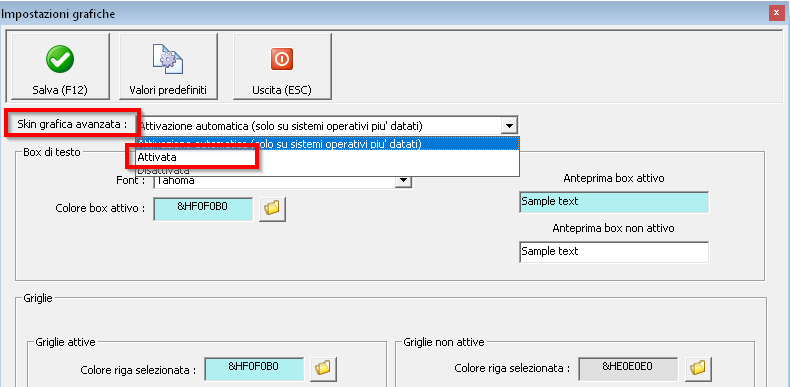Click the Anteprima box non attivo label
Viewport: 790px width, 387px height.
click(x=613, y=228)
